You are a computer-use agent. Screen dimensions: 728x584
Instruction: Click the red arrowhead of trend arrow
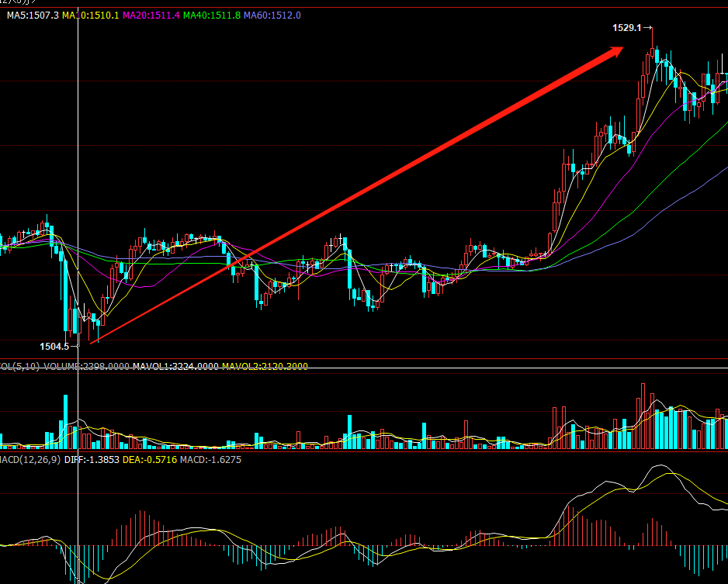(615, 52)
